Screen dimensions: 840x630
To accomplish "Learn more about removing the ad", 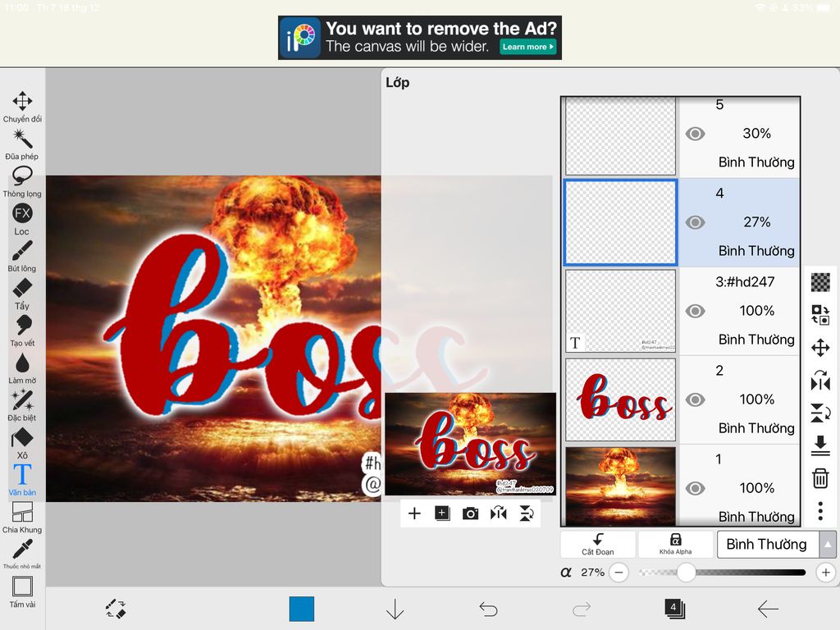I will tap(527, 47).
